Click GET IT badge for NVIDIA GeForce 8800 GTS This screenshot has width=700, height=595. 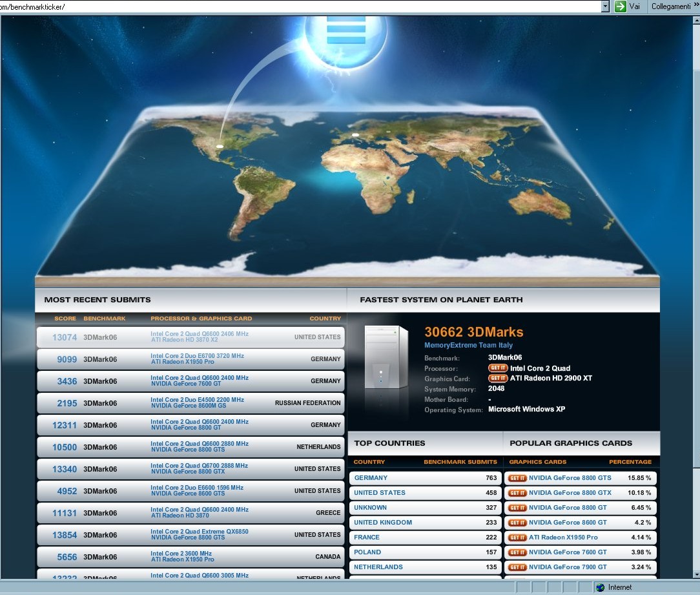pos(517,478)
